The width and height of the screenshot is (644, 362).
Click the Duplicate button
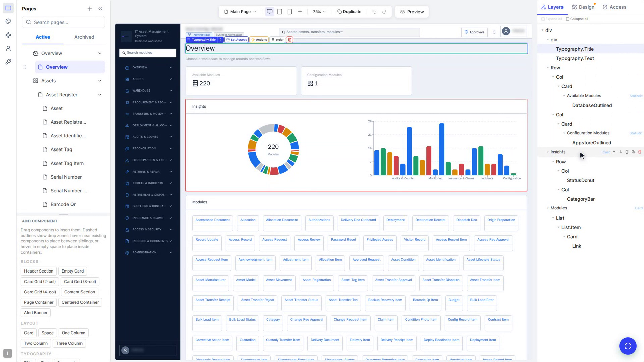pyautogui.click(x=349, y=12)
